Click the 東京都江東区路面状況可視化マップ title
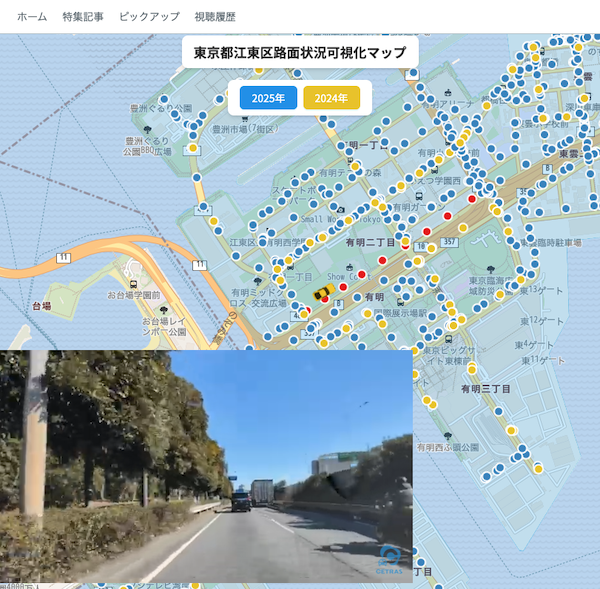Image resolution: width=600 pixels, height=589 pixels. pyautogui.click(x=300, y=52)
